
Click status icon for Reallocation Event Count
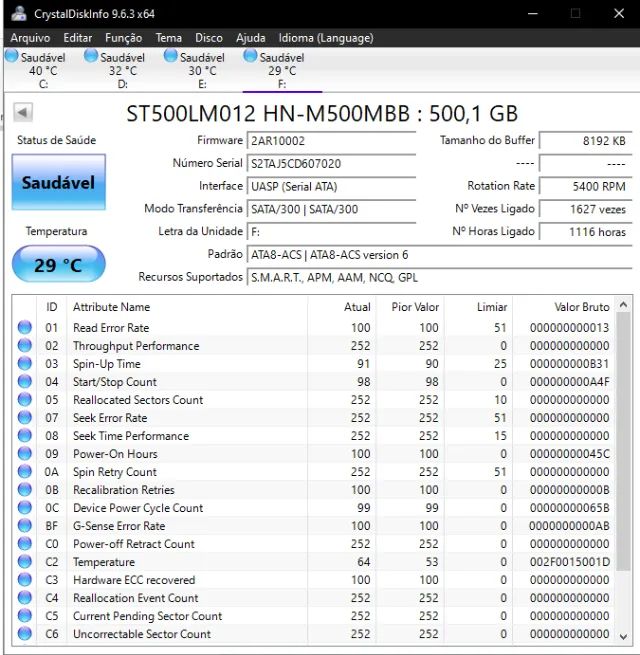point(25,597)
